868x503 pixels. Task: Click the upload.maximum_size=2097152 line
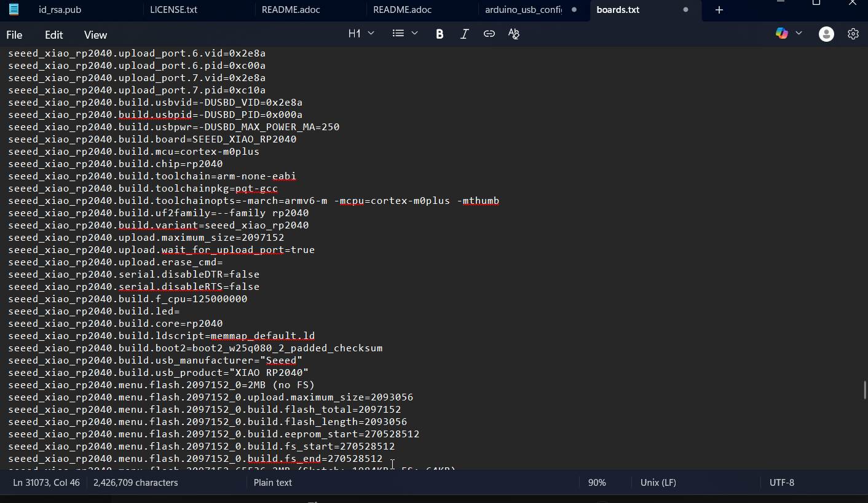point(146,238)
